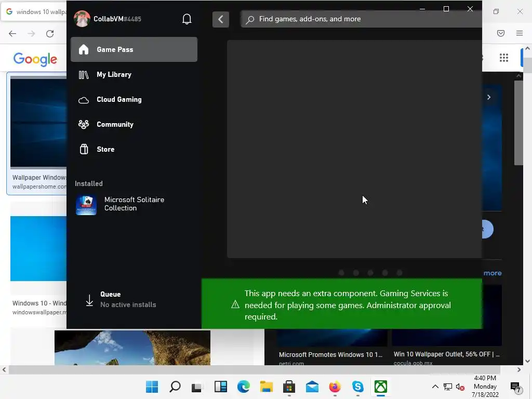Click the Windows 10 - Wind... result caption
Screen dimensions: 532x399
[39, 303]
